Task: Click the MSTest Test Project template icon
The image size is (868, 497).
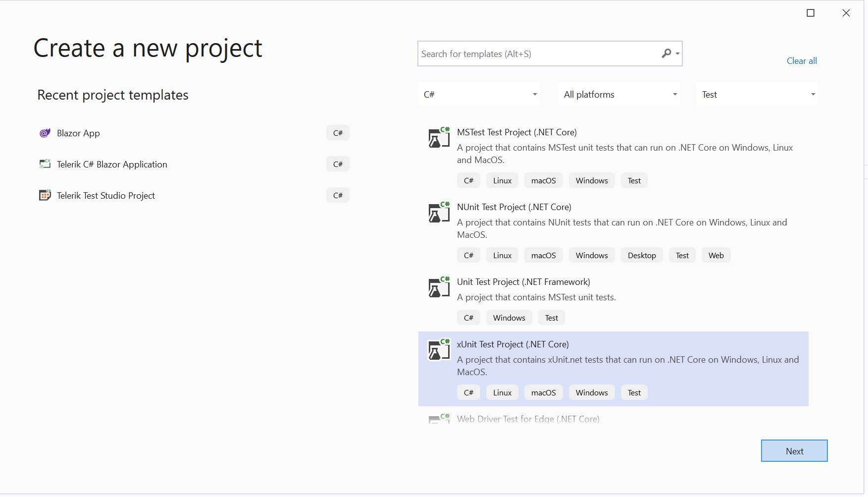Action: (x=439, y=137)
